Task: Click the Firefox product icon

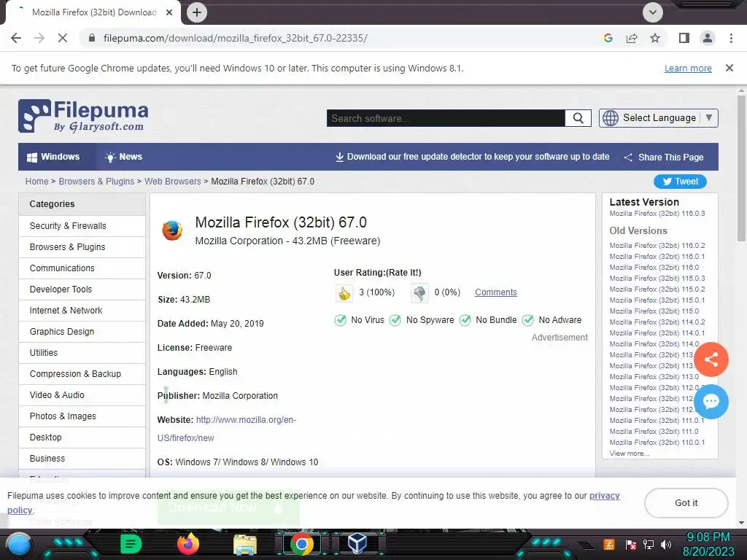Action: 172,230
